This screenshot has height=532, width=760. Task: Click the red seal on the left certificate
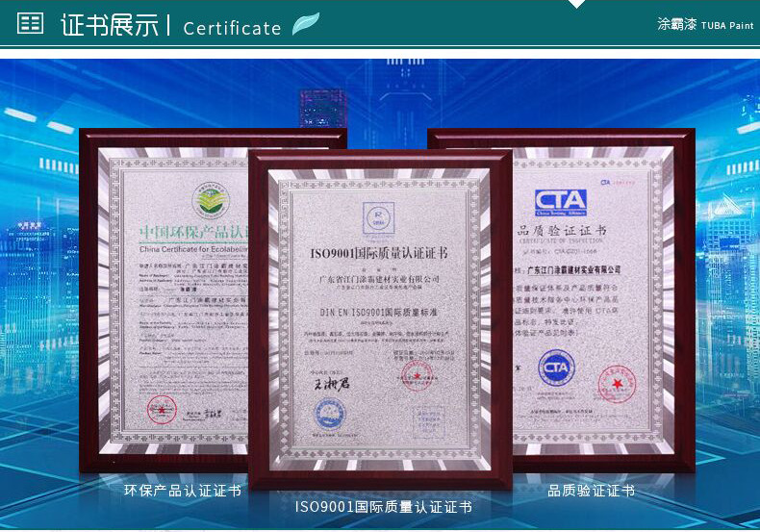(x=161, y=410)
